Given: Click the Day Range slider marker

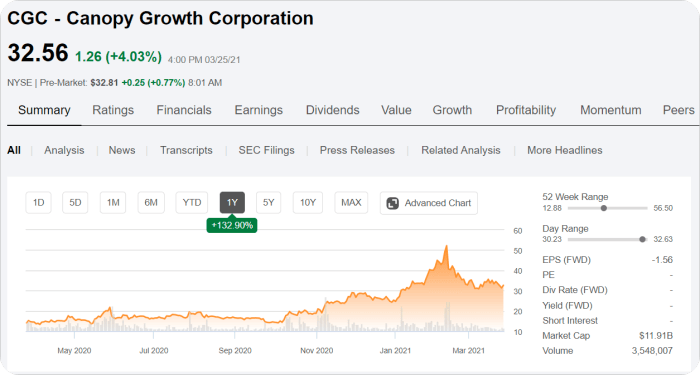Looking at the screenshot, I should (x=642, y=239).
